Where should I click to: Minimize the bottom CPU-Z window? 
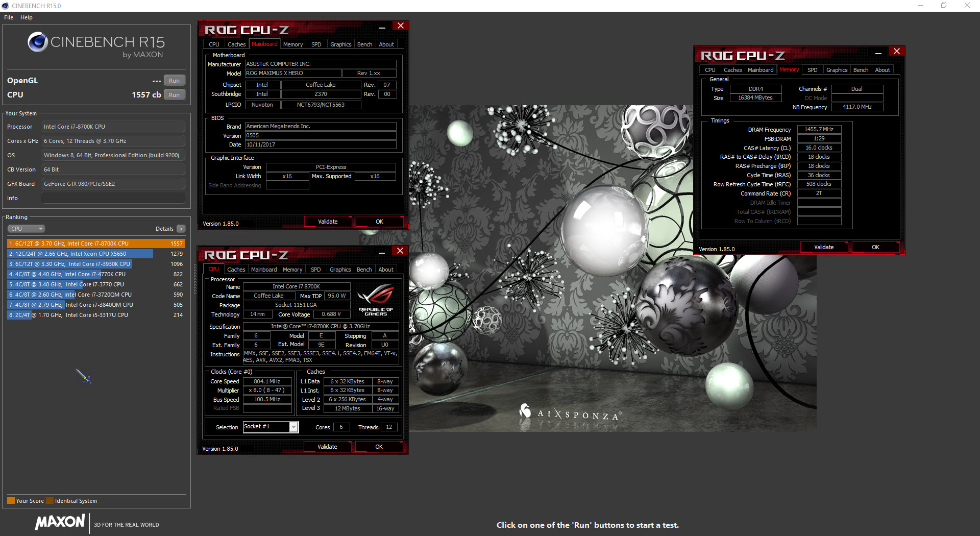pos(381,253)
